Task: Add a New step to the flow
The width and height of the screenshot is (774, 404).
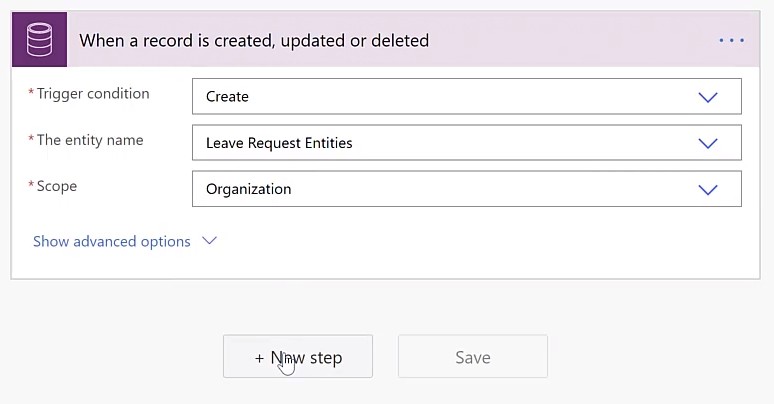Action: pos(298,357)
